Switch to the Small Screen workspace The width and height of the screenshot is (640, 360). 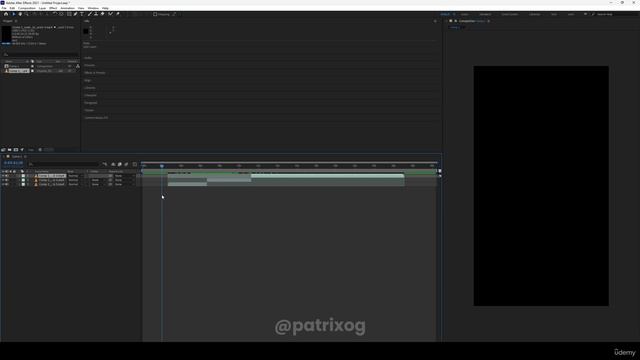click(510, 14)
